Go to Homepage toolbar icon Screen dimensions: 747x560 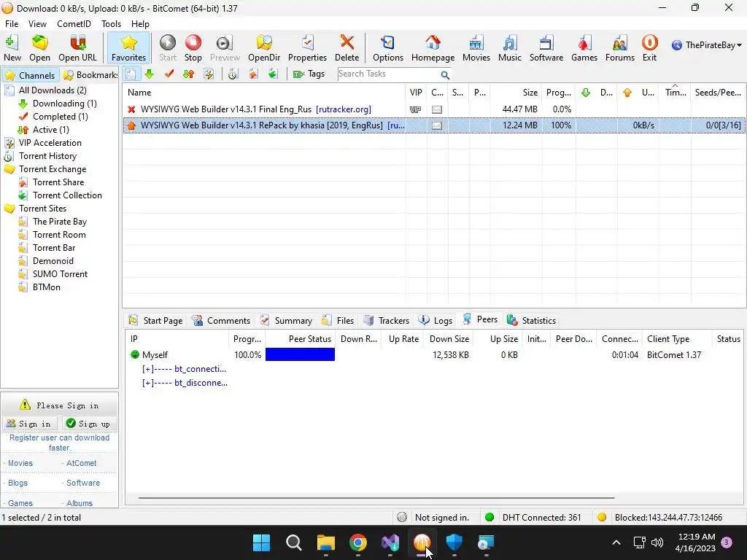433,48
